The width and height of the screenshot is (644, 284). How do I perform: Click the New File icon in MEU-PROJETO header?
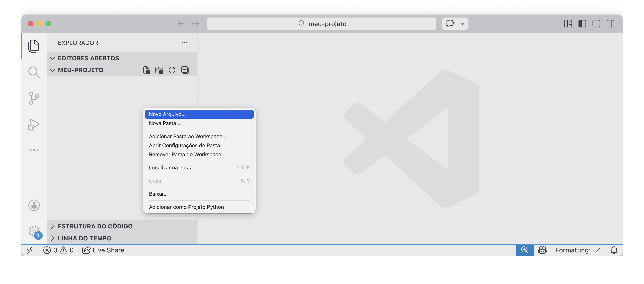147,70
